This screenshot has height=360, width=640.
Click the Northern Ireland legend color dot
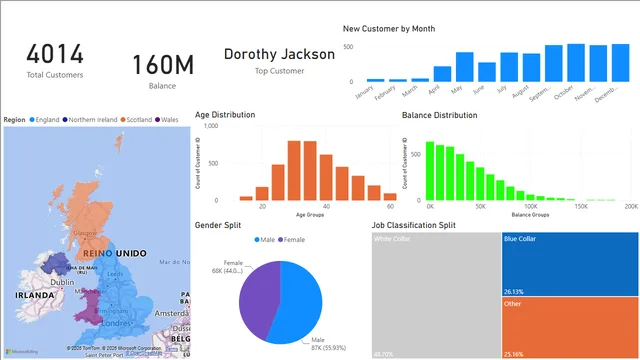pos(65,120)
